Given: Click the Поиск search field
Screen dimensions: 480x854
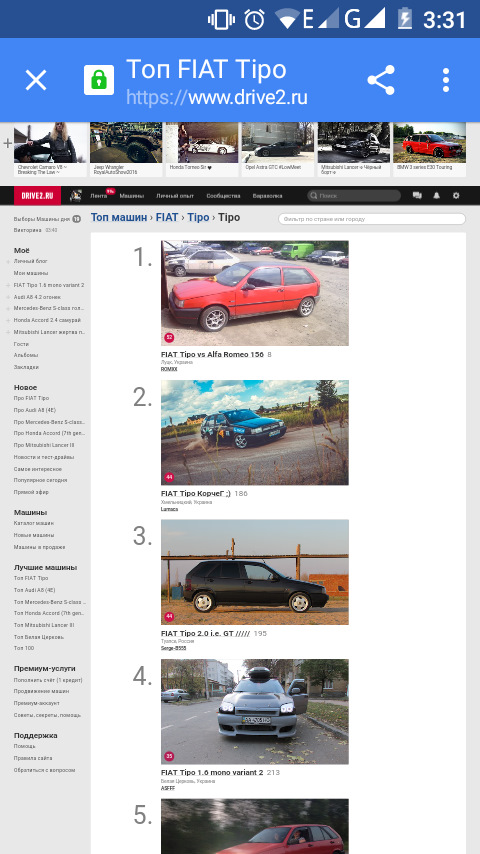Looking at the screenshot, I should (x=354, y=196).
